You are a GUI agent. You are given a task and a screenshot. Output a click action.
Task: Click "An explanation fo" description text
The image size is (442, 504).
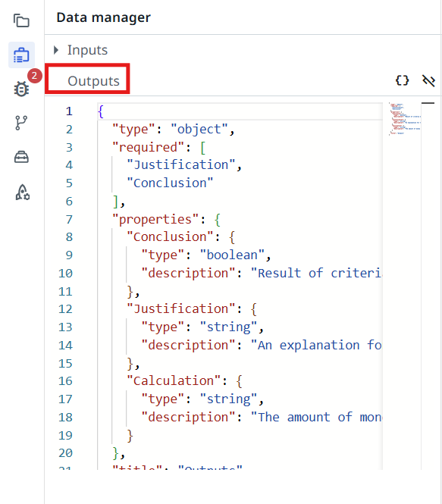(317, 345)
